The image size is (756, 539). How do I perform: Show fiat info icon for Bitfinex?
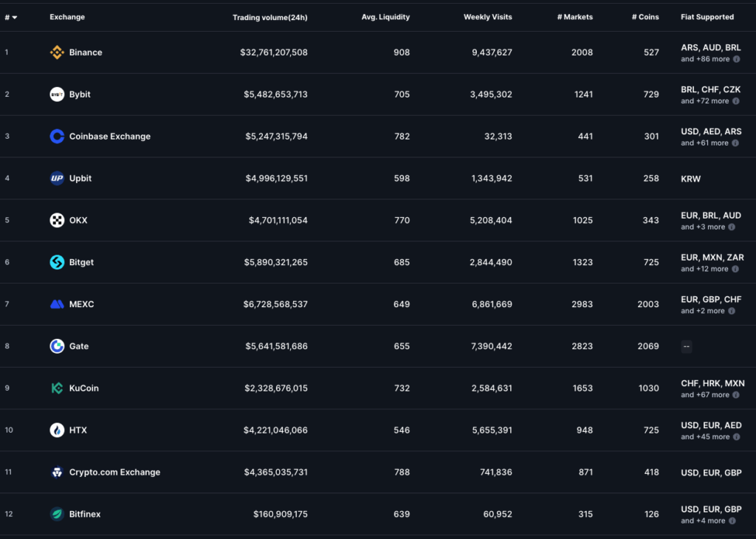pos(732,521)
